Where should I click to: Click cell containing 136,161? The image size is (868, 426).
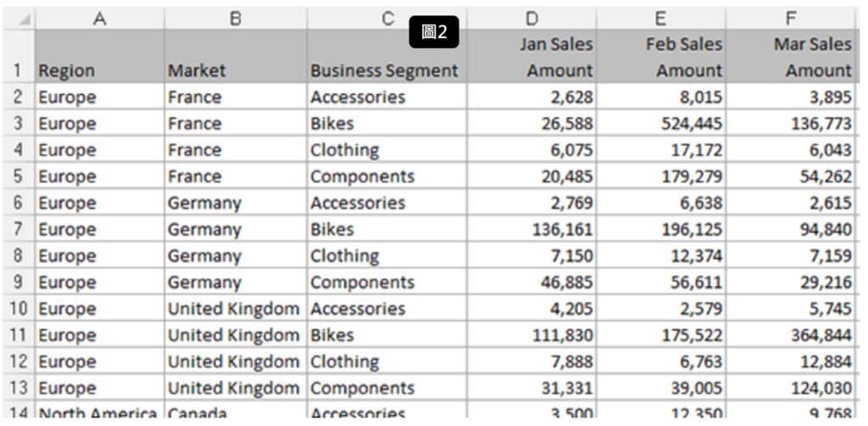point(531,229)
